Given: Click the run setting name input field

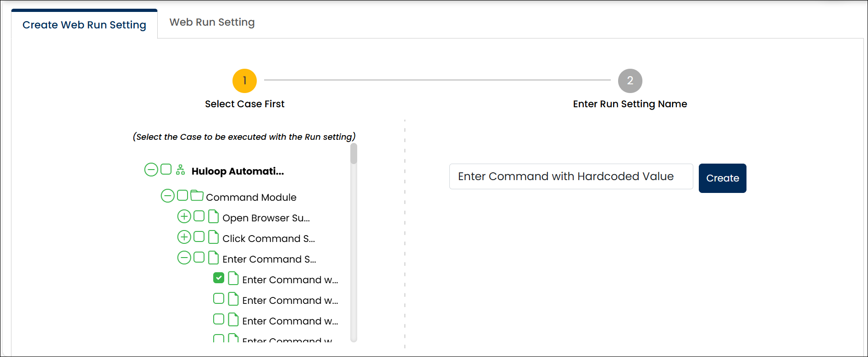Looking at the screenshot, I should tap(570, 176).
